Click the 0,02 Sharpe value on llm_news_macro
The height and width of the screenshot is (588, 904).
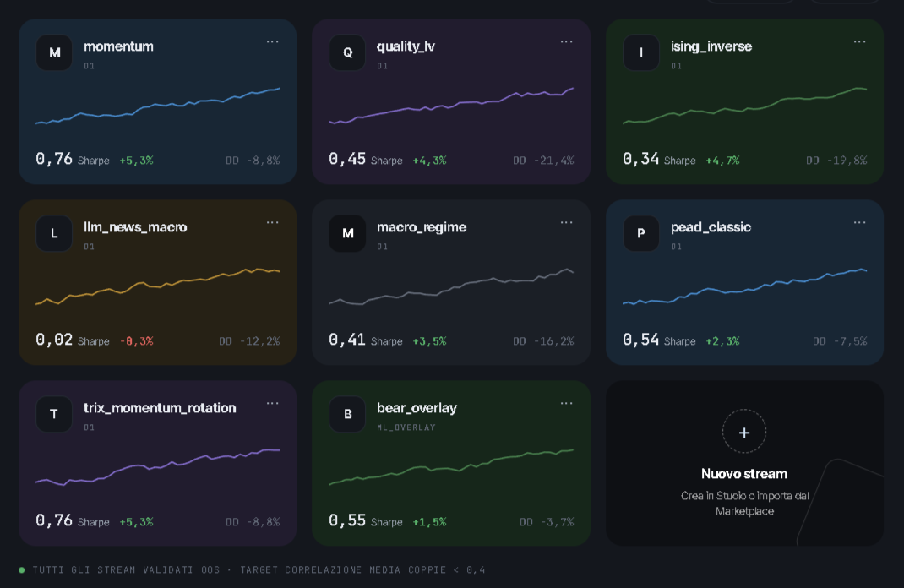tap(54, 340)
